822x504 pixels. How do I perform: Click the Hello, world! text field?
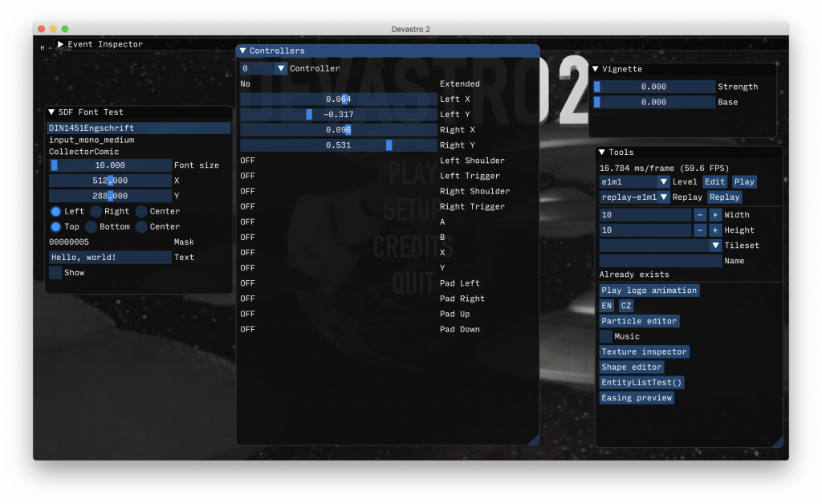click(x=110, y=258)
